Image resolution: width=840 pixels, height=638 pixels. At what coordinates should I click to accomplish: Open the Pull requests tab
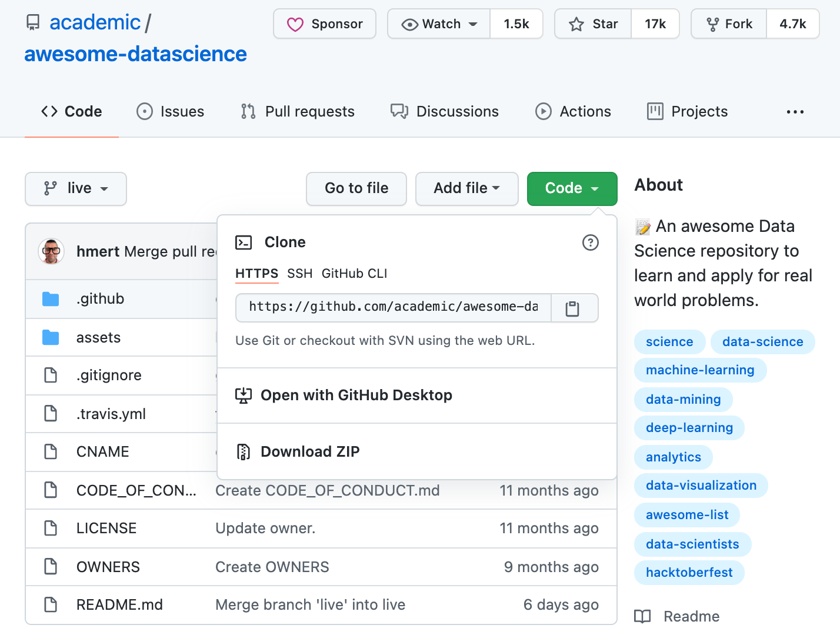pyautogui.click(x=298, y=112)
